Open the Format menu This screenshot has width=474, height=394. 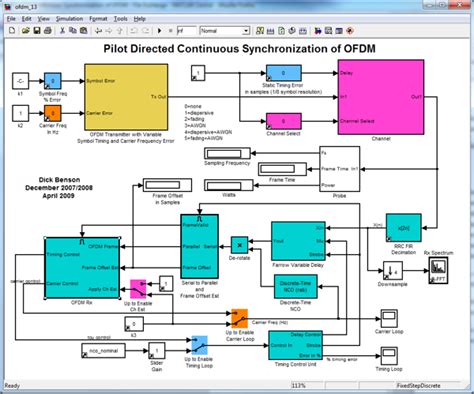(x=98, y=19)
